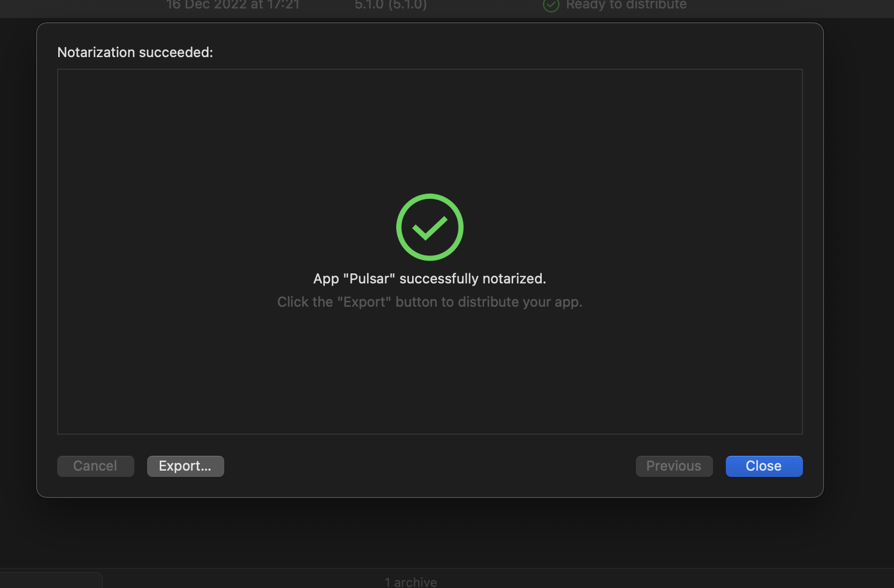This screenshot has width=894, height=588.
Task: Select the 'App "Pulsar" successfully notarized.' message
Action: point(430,279)
